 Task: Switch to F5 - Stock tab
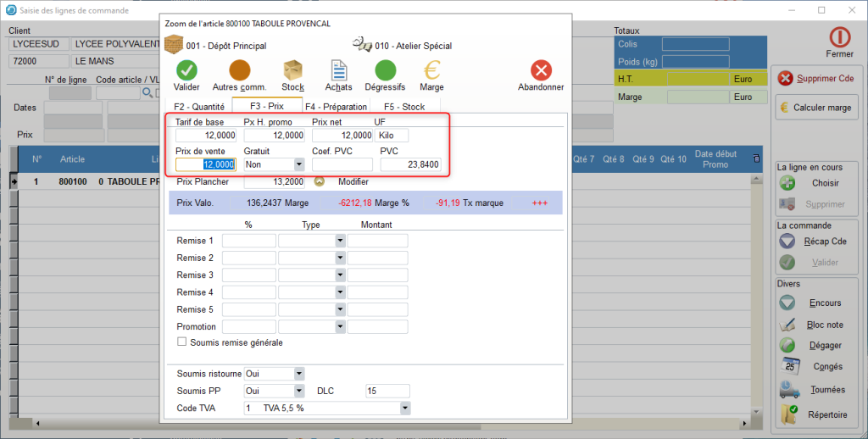tap(404, 107)
